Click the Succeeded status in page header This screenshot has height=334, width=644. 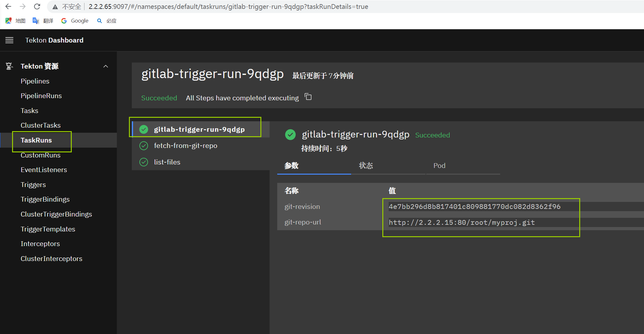tap(159, 98)
